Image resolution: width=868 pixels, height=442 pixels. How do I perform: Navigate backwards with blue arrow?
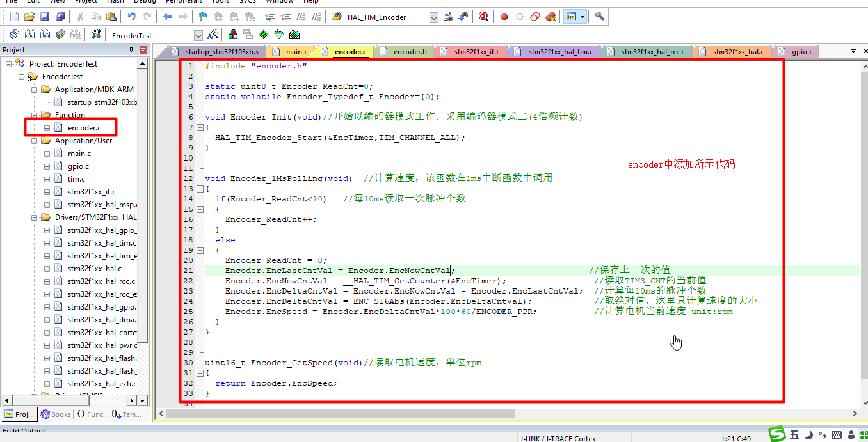click(x=168, y=17)
